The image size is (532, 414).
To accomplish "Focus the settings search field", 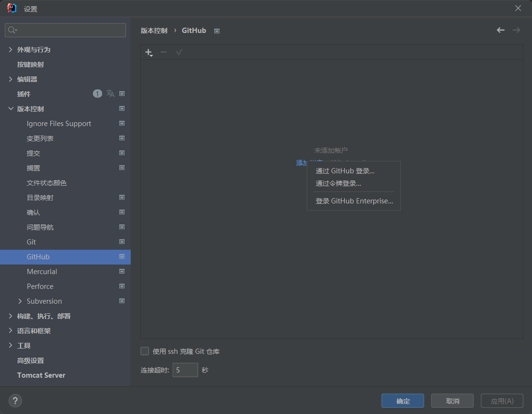I will coord(65,30).
